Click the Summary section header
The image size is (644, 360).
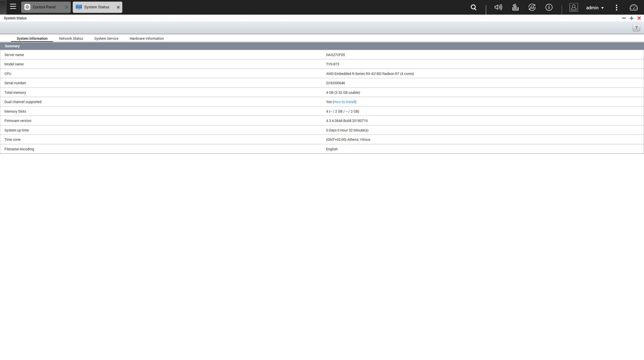(322, 46)
